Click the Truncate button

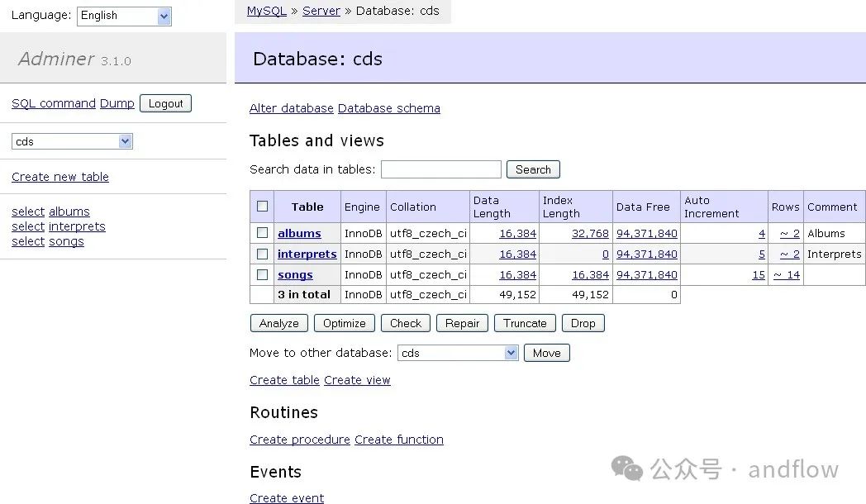525,323
